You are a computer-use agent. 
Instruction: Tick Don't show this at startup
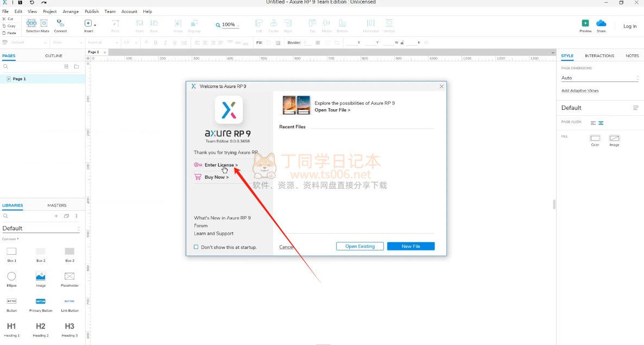[x=196, y=247]
